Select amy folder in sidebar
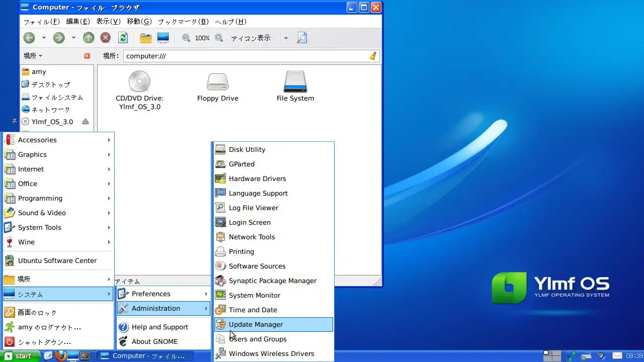The image size is (644, 362). click(x=56, y=71)
